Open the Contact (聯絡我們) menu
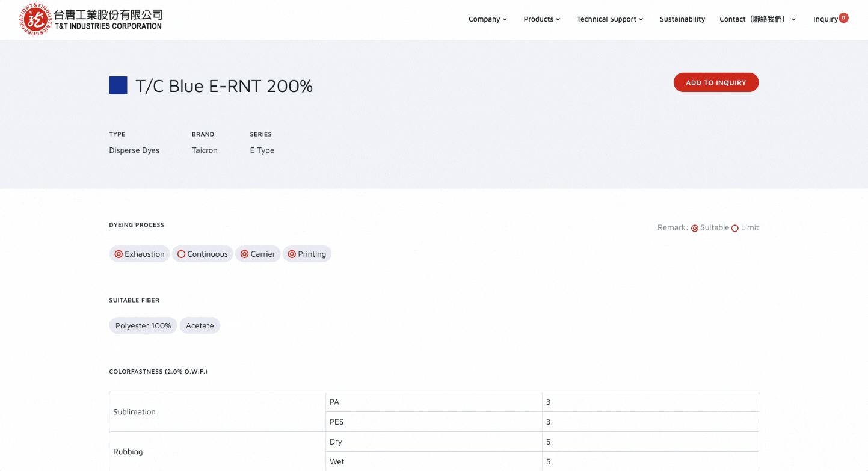 [758, 19]
